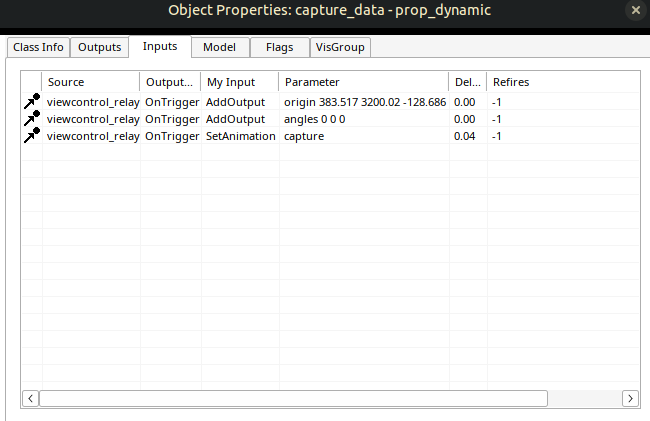Click the My Input column header
The width and height of the screenshot is (650, 421).
point(240,82)
